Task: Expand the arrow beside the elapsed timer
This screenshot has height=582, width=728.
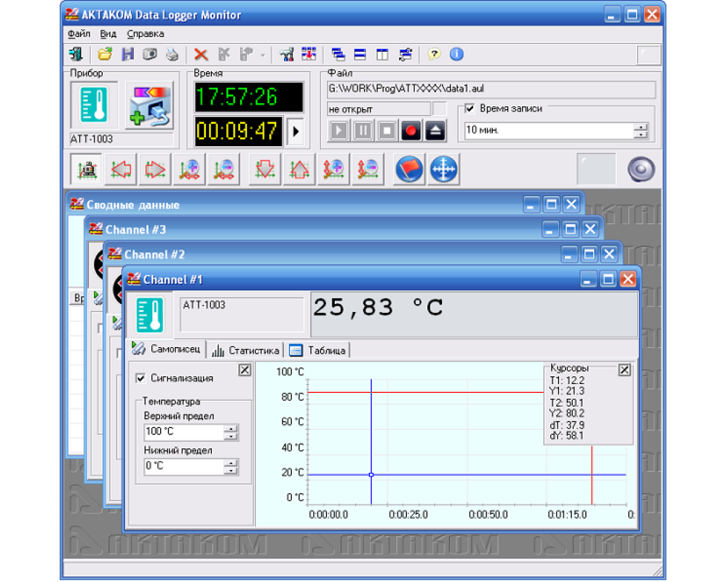Action: 296,132
